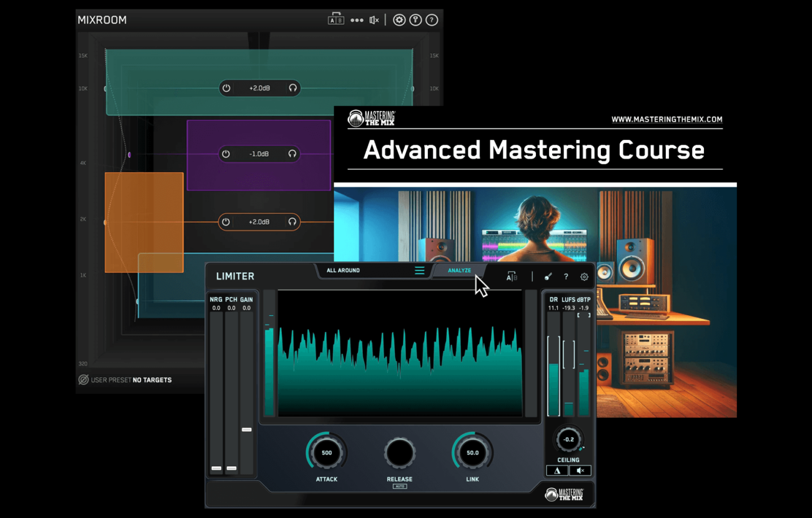This screenshot has height=518, width=812.
Task: Toggle the power switch on the +2.0dB high band
Action: pyautogui.click(x=226, y=87)
